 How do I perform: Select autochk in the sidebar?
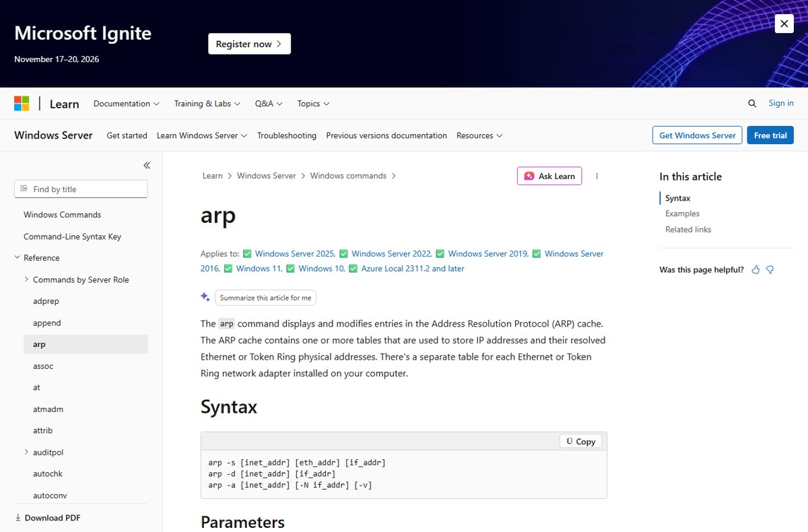point(48,473)
